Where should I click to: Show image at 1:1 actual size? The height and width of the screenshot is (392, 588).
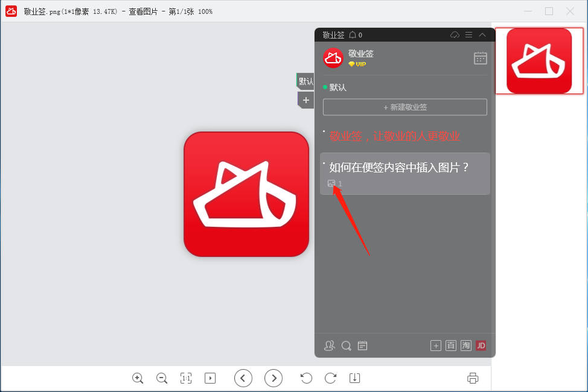(186, 378)
